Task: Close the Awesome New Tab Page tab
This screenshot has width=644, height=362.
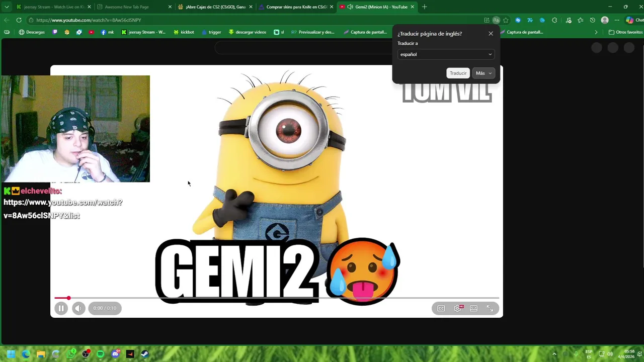Action: (170, 7)
